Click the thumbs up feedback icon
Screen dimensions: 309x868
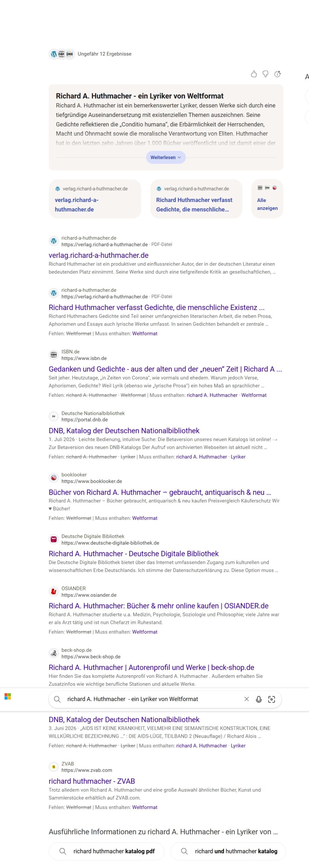point(254,74)
